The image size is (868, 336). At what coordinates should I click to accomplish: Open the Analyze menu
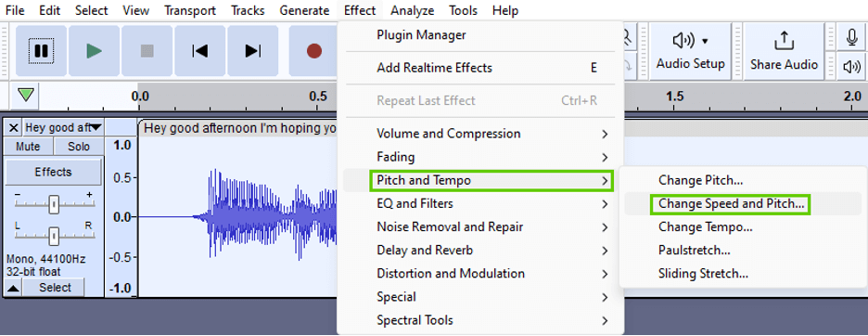tap(413, 10)
